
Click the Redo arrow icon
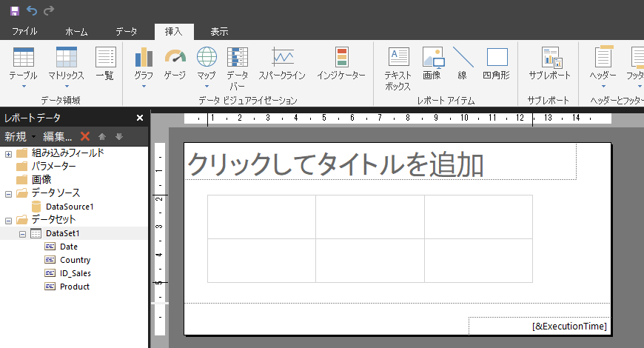point(49,10)
